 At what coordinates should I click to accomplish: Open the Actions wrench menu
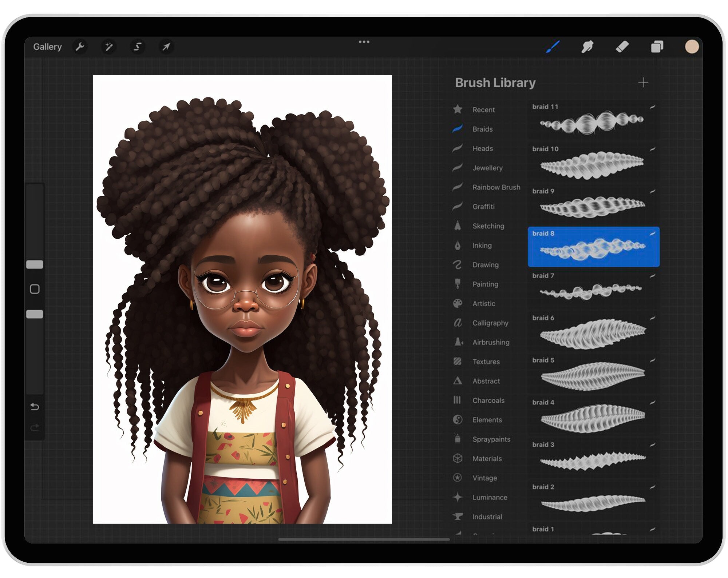point(80,47)
